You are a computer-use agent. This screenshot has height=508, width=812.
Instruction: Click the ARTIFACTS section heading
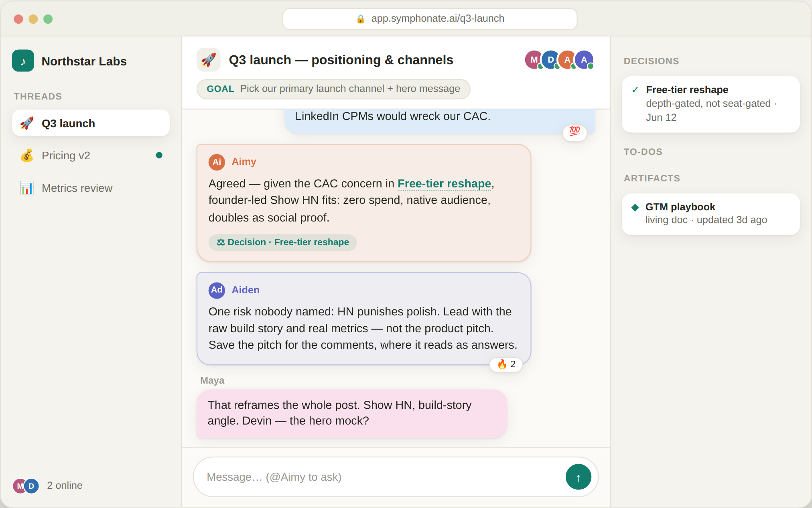(x=652, y=178)
